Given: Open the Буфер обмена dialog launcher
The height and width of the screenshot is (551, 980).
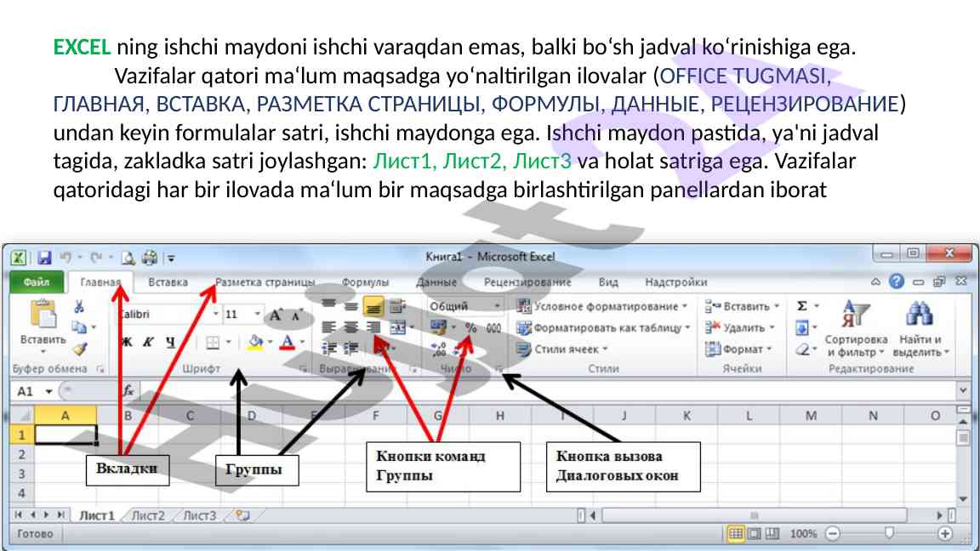Looking at the screenshot, I should (100, 369).
